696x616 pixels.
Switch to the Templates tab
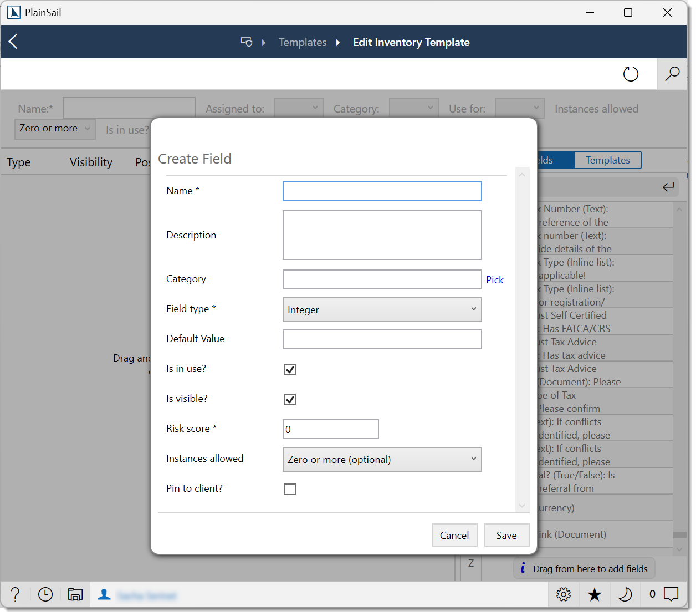[x=607, y=160]
